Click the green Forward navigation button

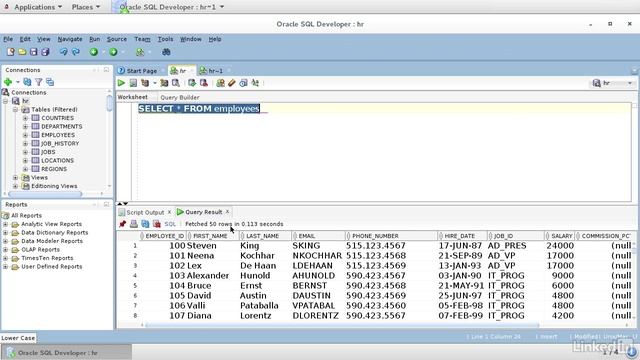coord(113,52)
